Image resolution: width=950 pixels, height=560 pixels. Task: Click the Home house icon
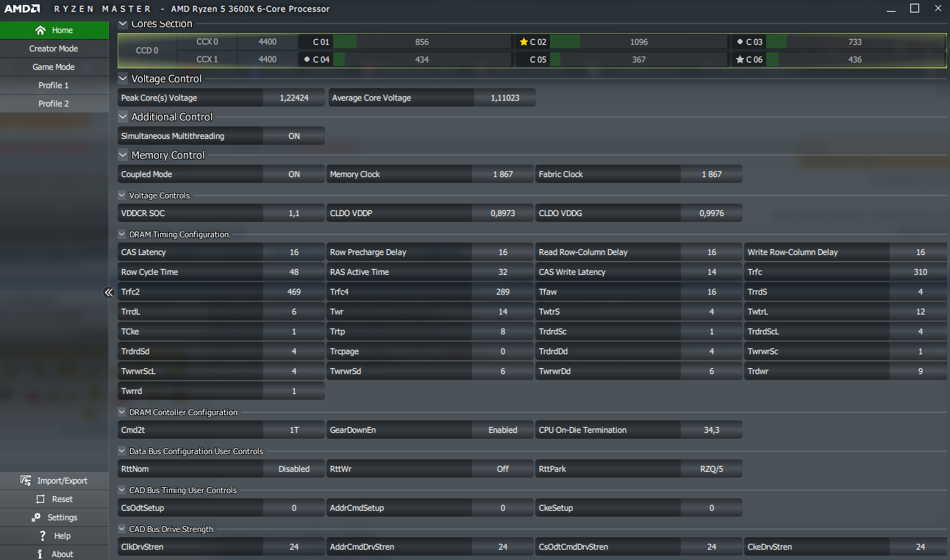40,30
